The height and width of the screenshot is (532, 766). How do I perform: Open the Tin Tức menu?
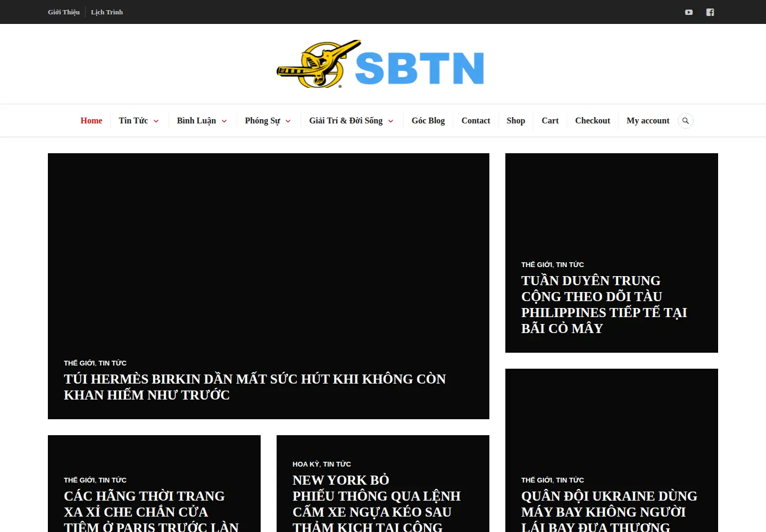[x=134, y=121]
